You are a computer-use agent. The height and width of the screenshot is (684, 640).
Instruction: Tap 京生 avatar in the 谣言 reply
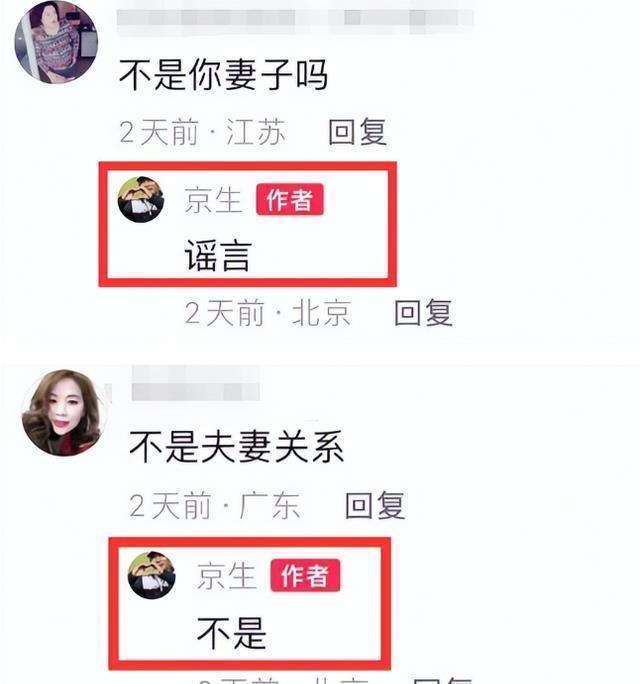[141, 200]
